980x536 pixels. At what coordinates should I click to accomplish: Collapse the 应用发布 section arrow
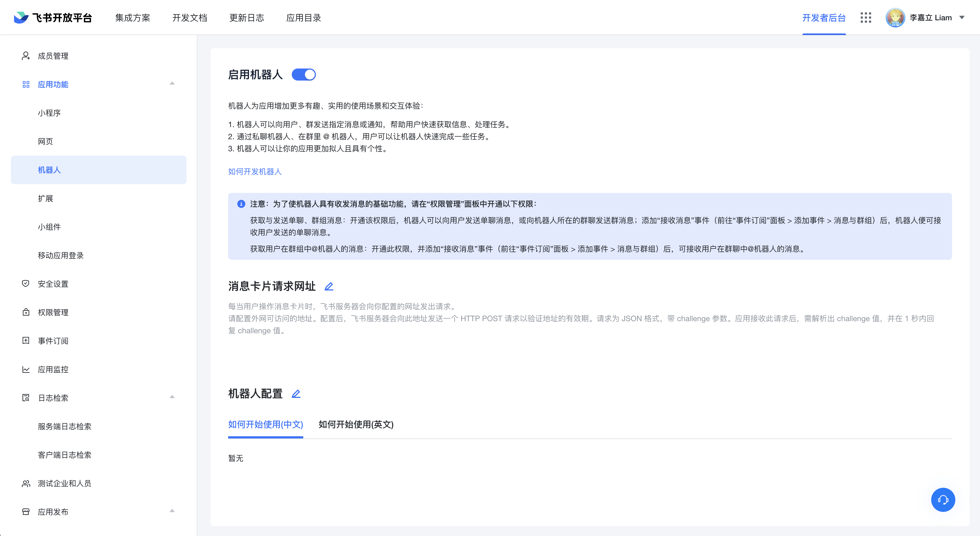(172, 511)
